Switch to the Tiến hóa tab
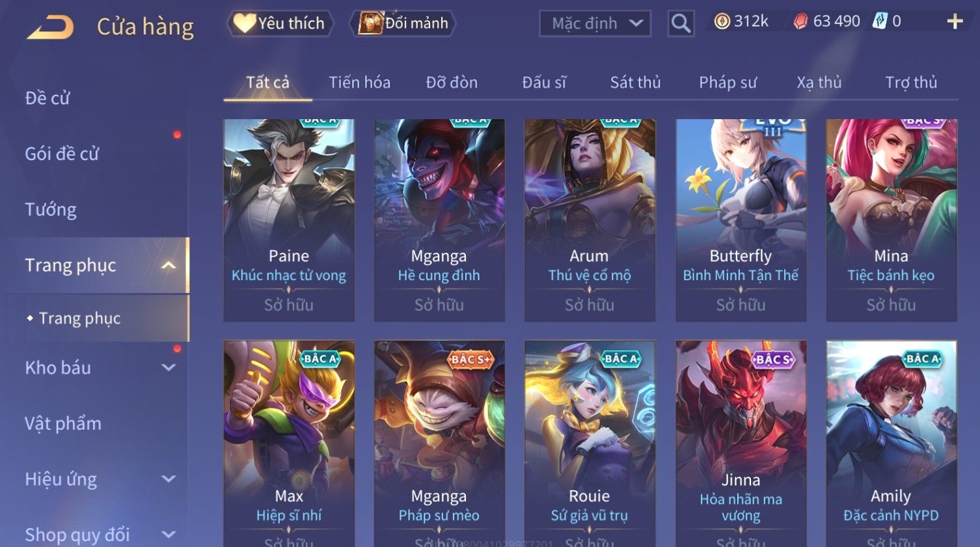980x547 pixels. pos(359,83)
